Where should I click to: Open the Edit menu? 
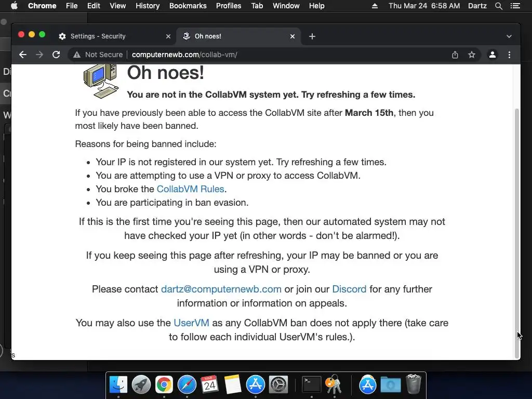click(94, 6)
